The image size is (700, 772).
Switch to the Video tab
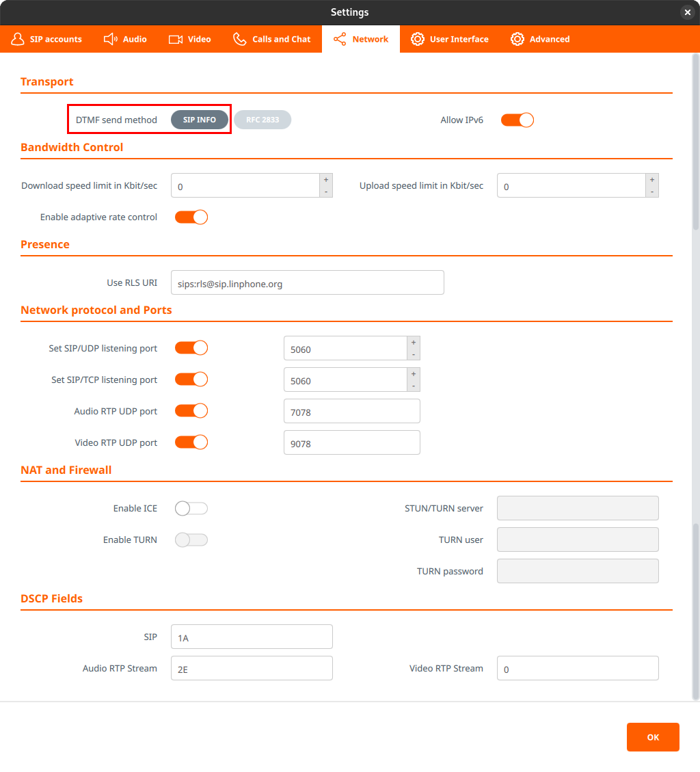tap(189, 39)
